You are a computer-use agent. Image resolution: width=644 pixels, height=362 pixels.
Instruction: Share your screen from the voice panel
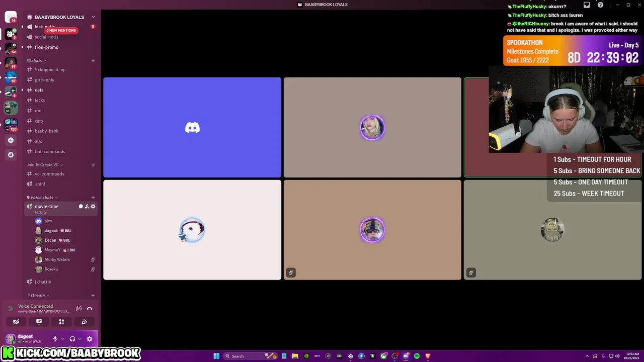click(x=39, y=322)
